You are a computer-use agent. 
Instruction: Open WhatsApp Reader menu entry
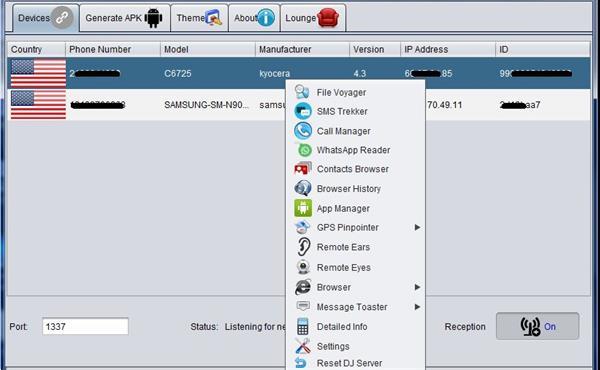tap(355, 150)
